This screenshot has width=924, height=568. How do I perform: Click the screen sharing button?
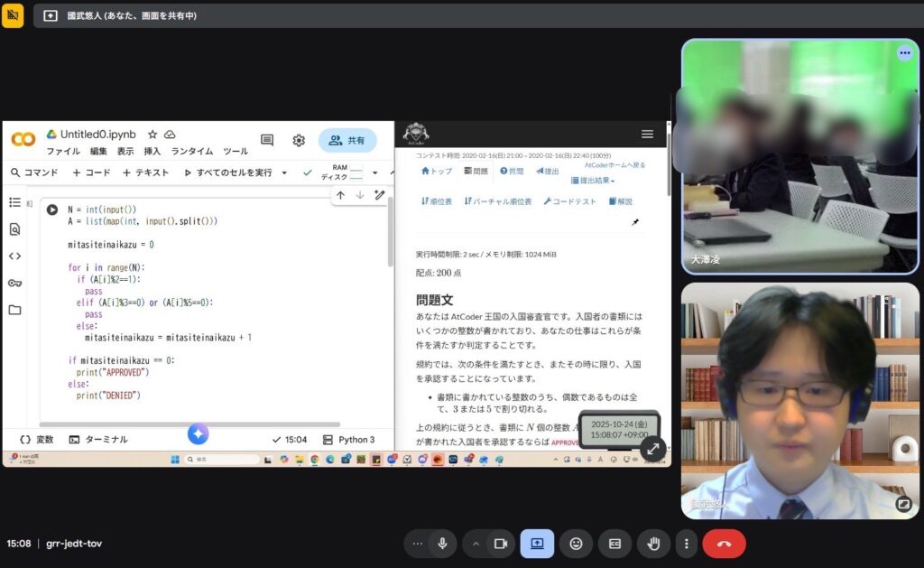point(537,544)
